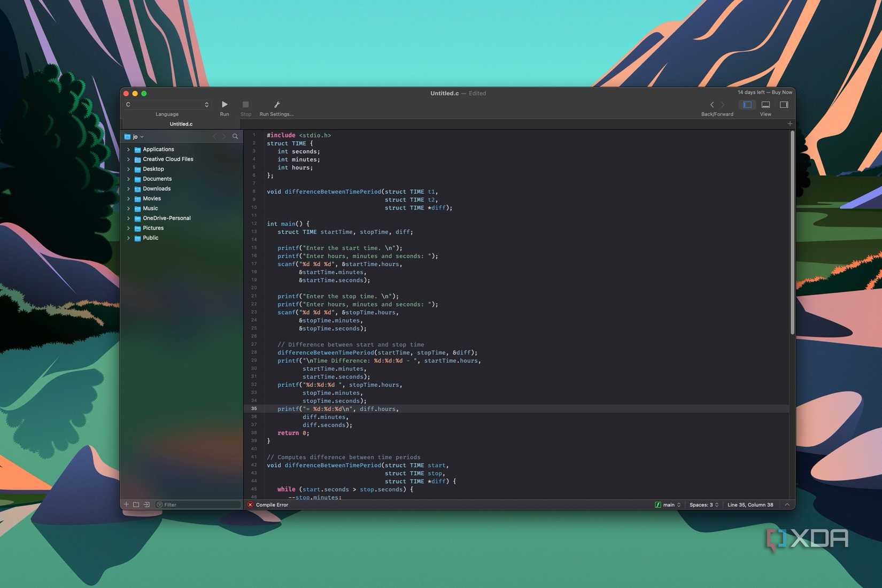The width and height of the screenshot is (882, 588).
Task: Open search in the file browser
Action: pyautogui.click(x=235, y=136)
